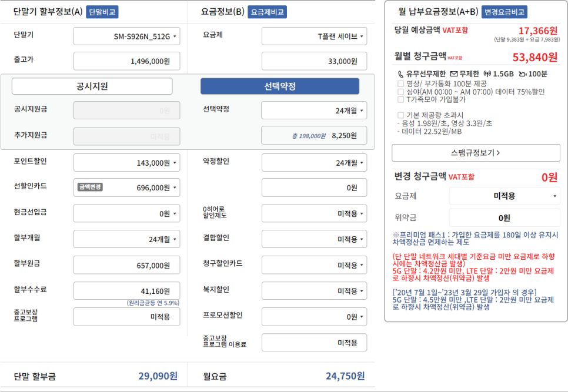Switch to the 선택약정 tab
This screenshot has width=568, height=392.
tap(280, 86)
